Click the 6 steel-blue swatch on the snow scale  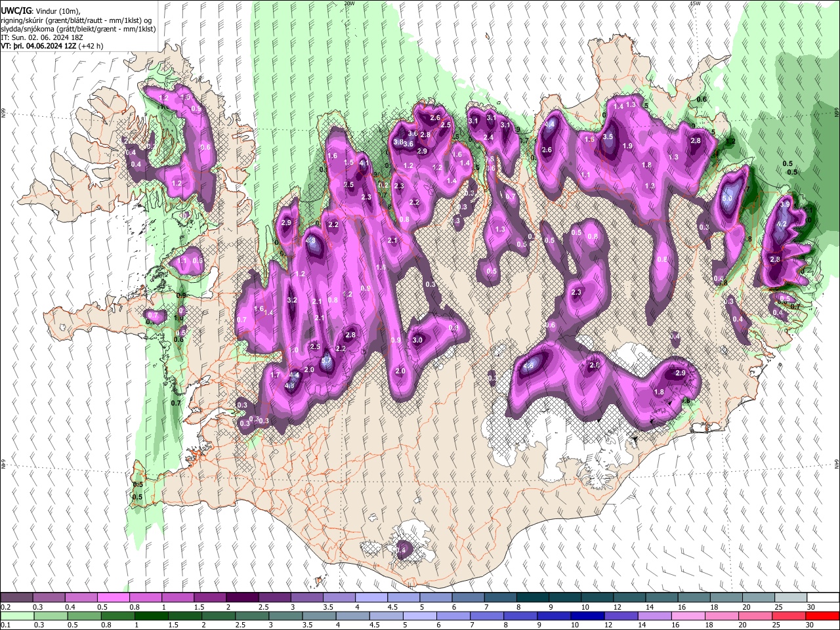(x=468, y=598)
